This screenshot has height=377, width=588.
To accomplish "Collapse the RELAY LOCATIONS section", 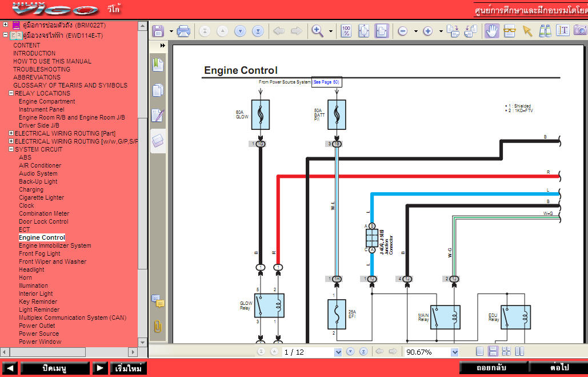I will click(x=11, y=93).
